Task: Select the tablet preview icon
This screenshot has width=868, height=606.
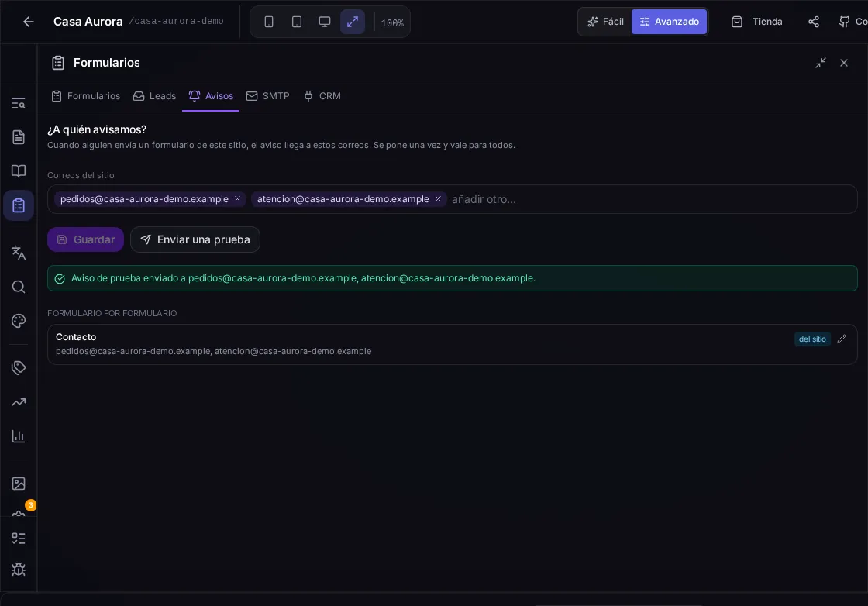Action: pos(297,22)
